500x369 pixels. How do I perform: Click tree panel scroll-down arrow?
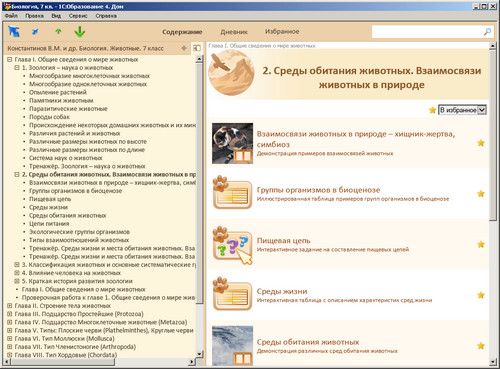pos(199,354)
